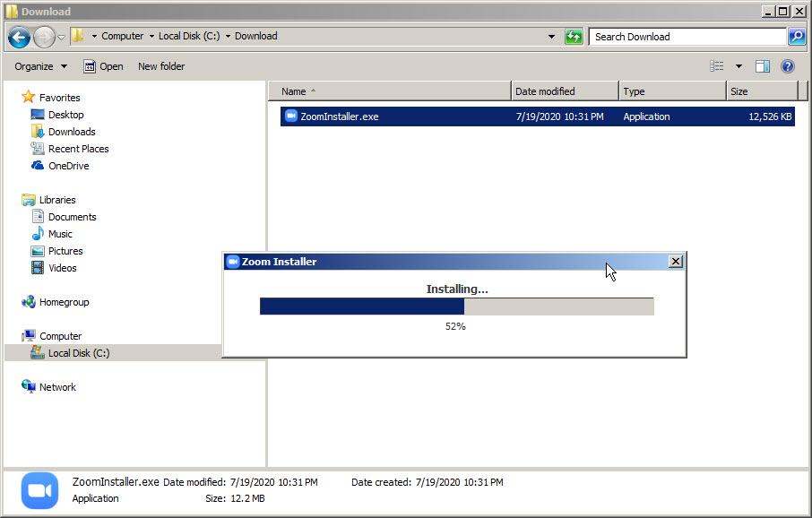Click the Network globe icon
The height and width of the screenshot is (518, 812).
(x=28, y=386)
